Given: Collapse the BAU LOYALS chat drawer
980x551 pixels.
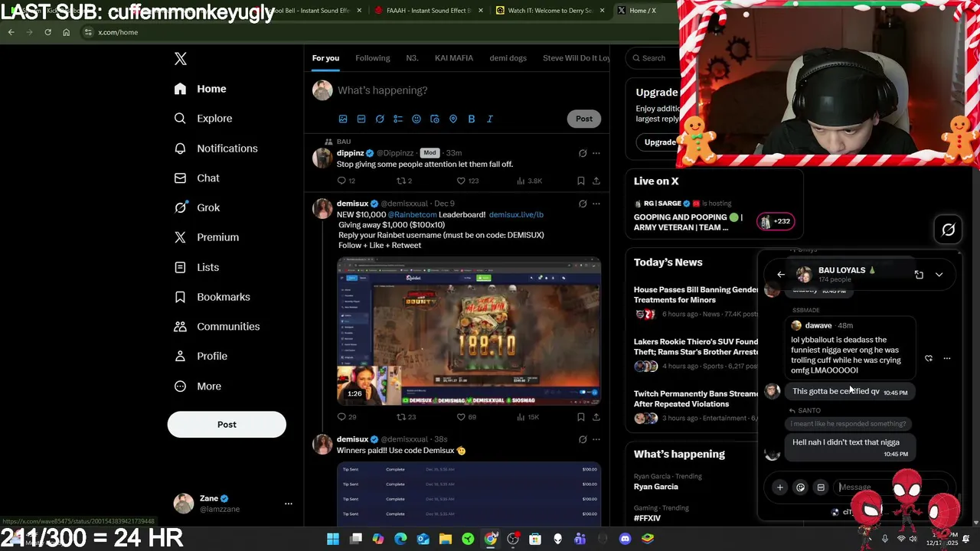Looking at the screenshot, I should click(x=939, y=275).
